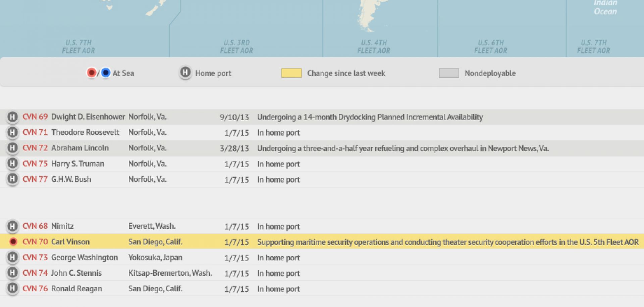The image size is (644, 307).
Task: Click the home port icon for Abraham Lincoln
Action: [x=12, y=148]
